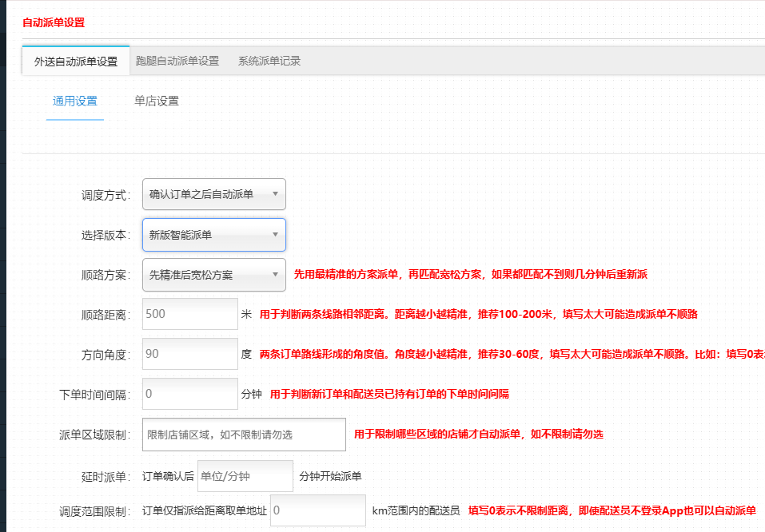The height and width of the screenshot is (532, 765).
Task: Click the 顺路距离 input showing 500
Action: tap(189, 314)
